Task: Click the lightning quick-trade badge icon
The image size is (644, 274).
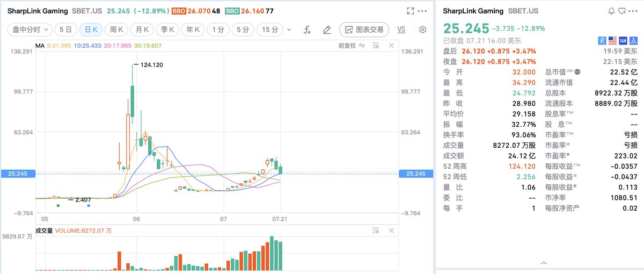Action: coord(602,40)
